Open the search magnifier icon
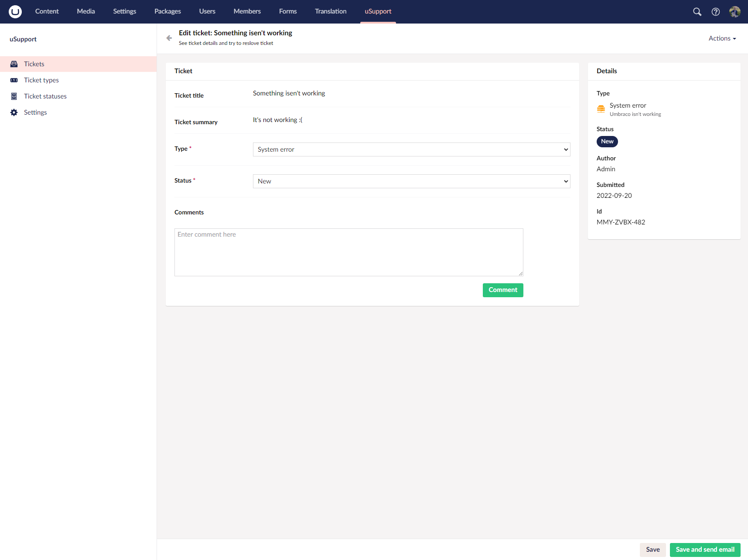 [x=697, y=12]
